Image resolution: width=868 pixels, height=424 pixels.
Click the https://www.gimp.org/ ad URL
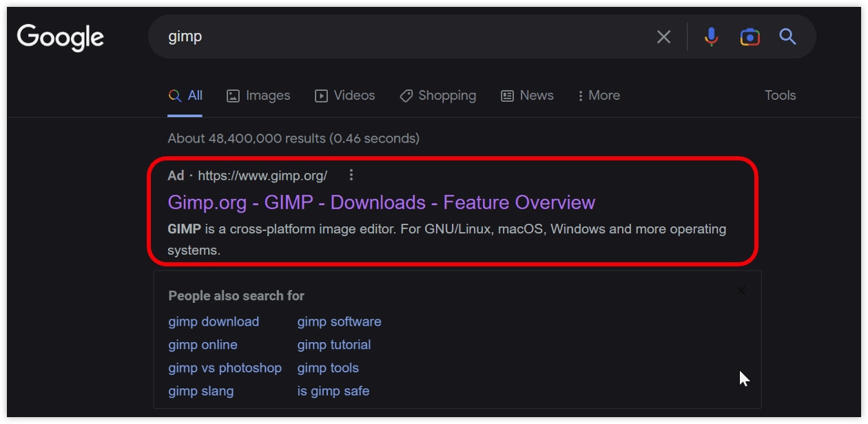point(262,176)
